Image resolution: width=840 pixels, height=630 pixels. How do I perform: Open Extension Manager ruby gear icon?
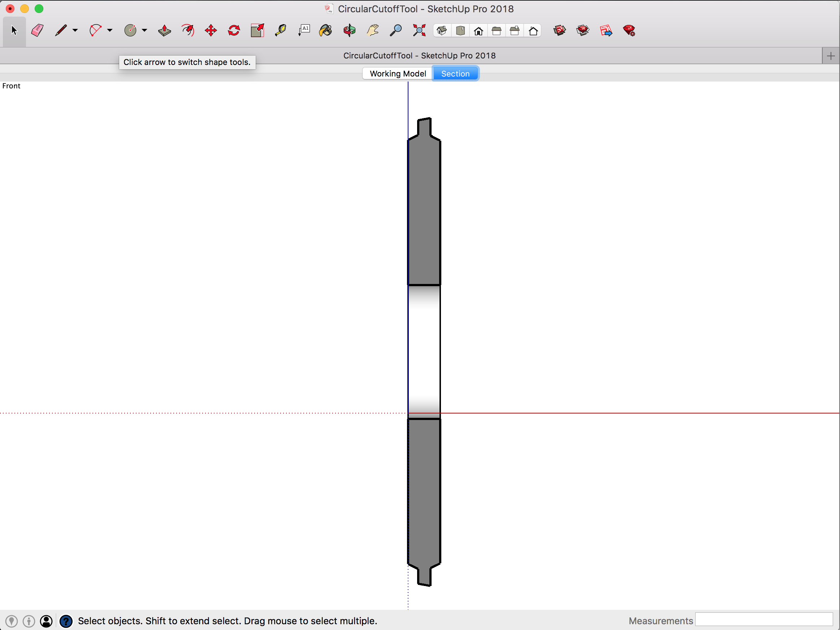tap(629, 30)
